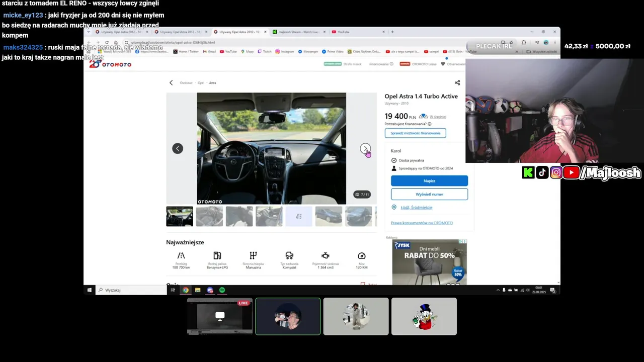Open the TikTok icon in streamer overlay
The height and width of the screenshot is (362, 644).
pos(542,173)
